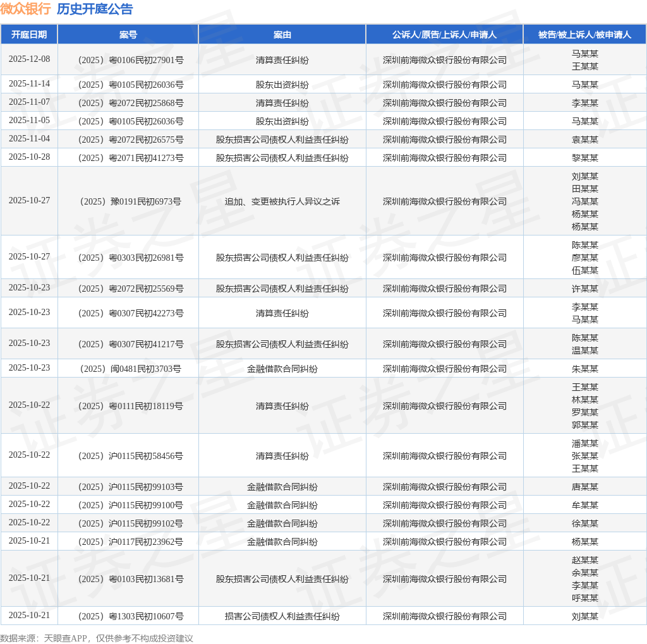Click cause 追加、变更被执行人异议之诉

tap(282, 201)
